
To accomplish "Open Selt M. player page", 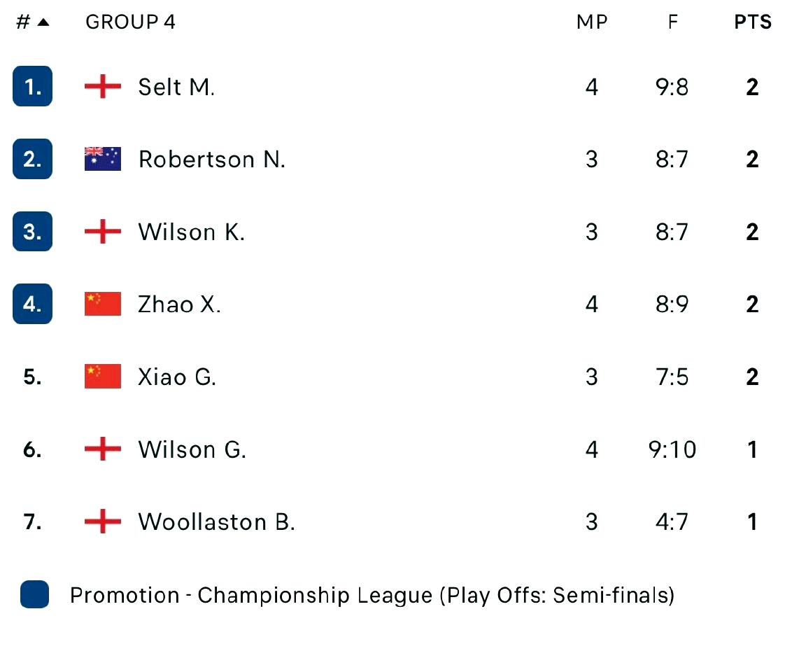I will coord(176,87).
